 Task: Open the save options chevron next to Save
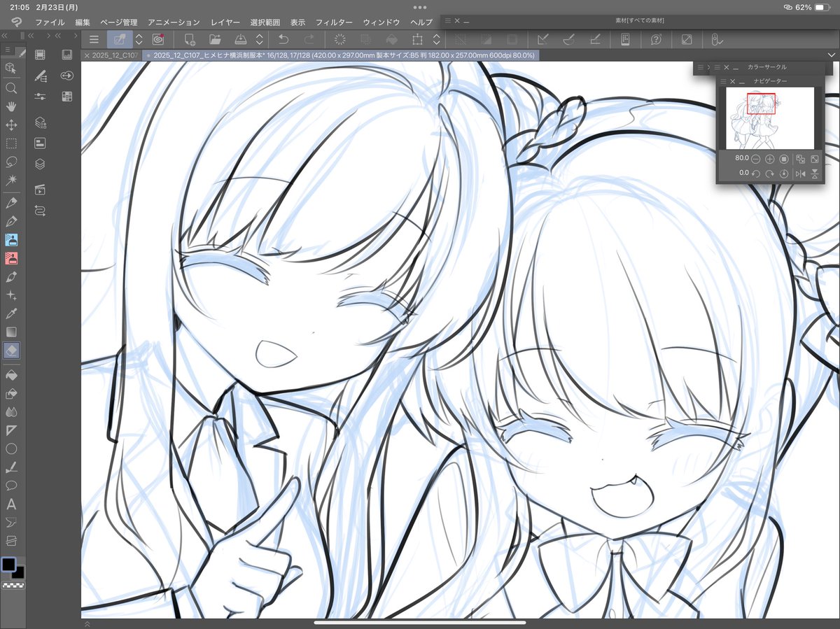tap(259, 39)
